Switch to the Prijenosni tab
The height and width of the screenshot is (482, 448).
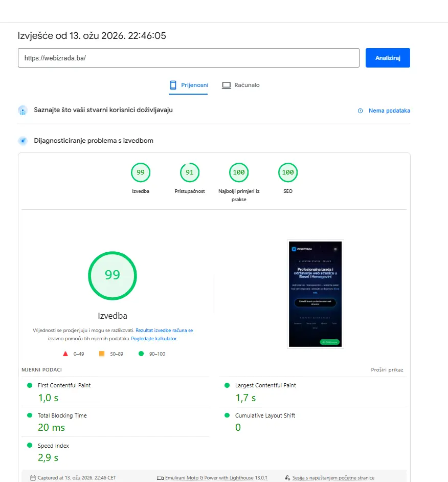(189, 85)
